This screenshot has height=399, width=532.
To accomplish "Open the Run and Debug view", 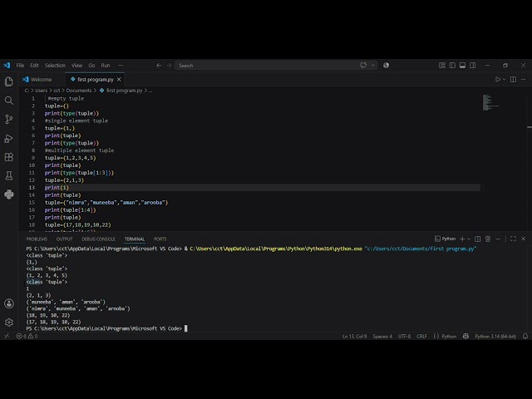I will 9,138.
